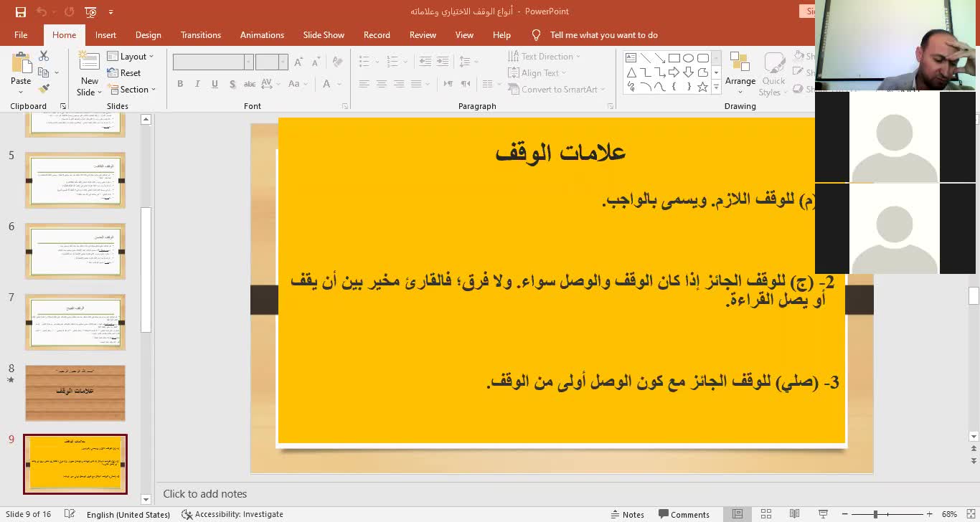This screenshot has height=522, width=980.
Task: Toggle Strikethrough formatting
Action: point(250,84)
